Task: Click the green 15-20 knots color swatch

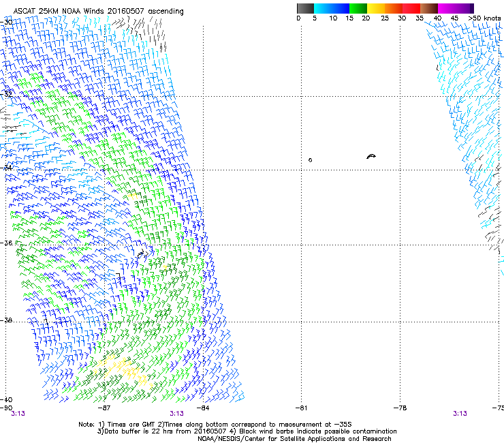Action: (x=358, y=8)
